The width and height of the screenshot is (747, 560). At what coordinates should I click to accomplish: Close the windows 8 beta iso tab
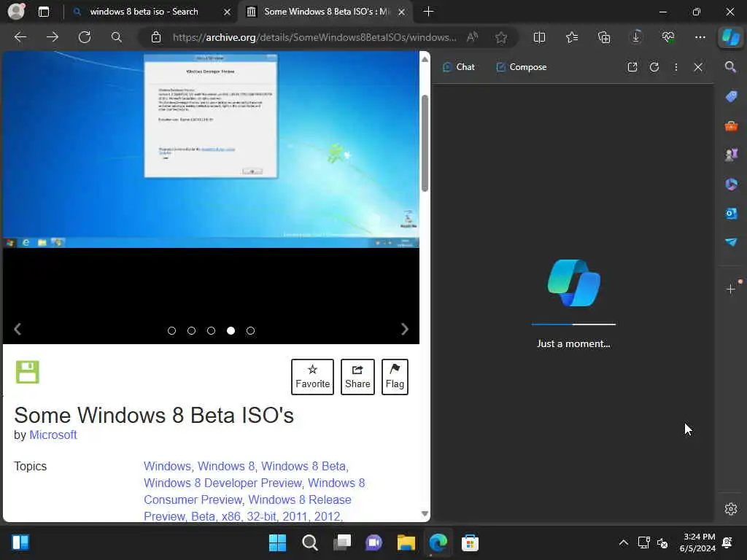(228, 12)
